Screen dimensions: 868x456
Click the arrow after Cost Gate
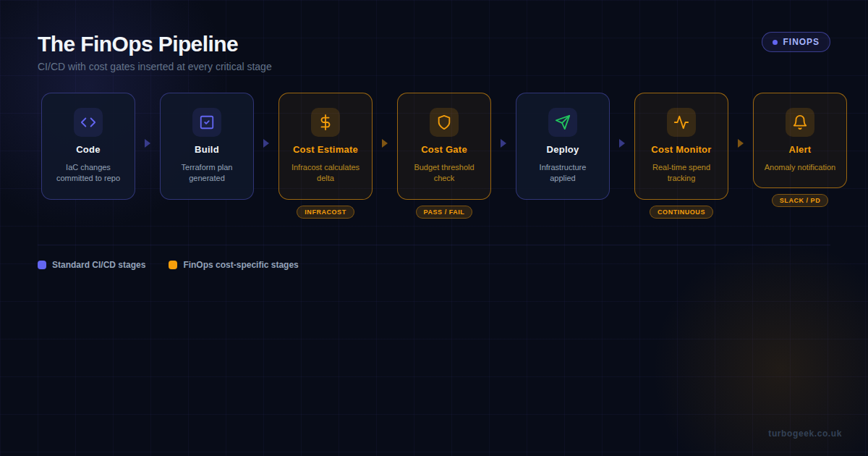click(503, 143)
